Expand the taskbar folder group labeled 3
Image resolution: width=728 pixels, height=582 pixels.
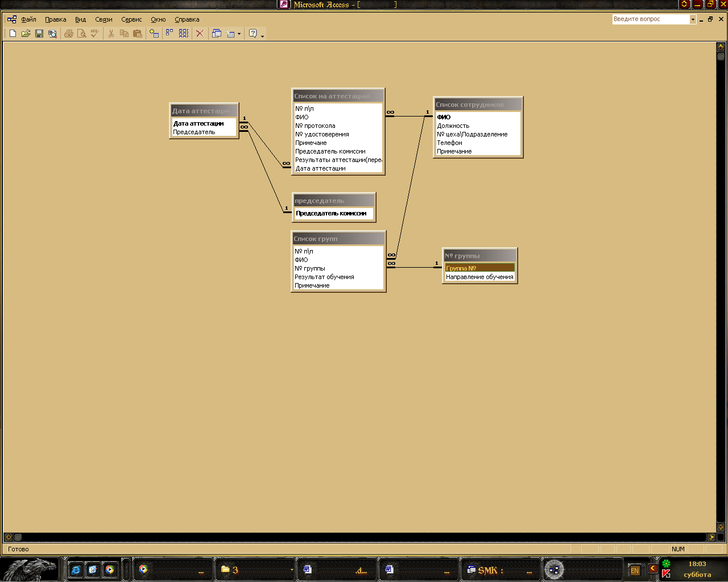[292, 569]
